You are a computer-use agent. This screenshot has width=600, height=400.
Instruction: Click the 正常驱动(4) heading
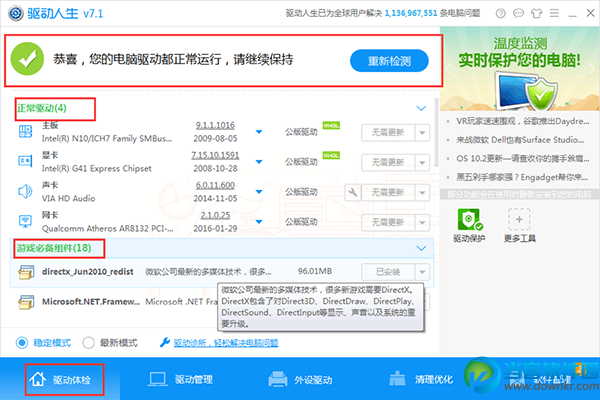point(42,108)
